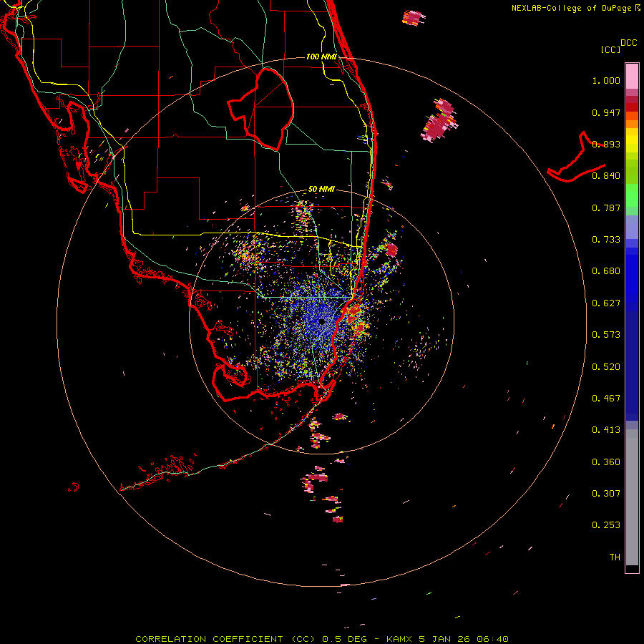The height and width of the screenshot is (644, 644).
Task: Click the large offshore echo northeast of coast
Action: pos(439,120)
